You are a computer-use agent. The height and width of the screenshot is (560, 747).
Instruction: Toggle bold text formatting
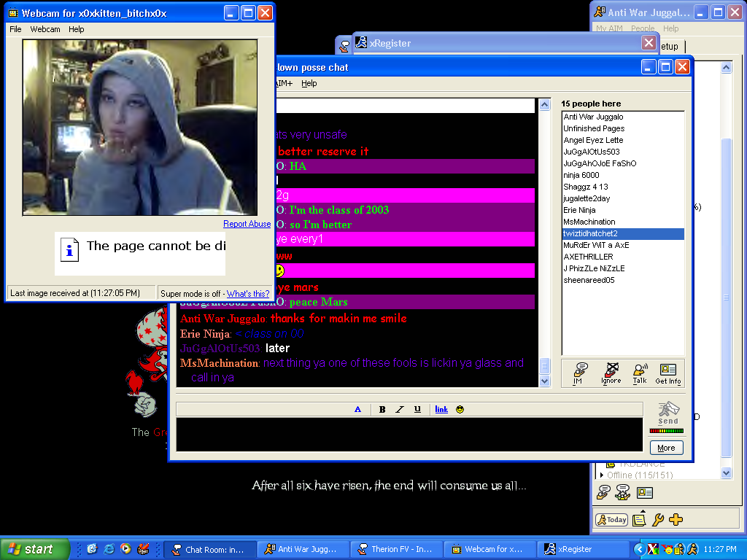(382, 409)
